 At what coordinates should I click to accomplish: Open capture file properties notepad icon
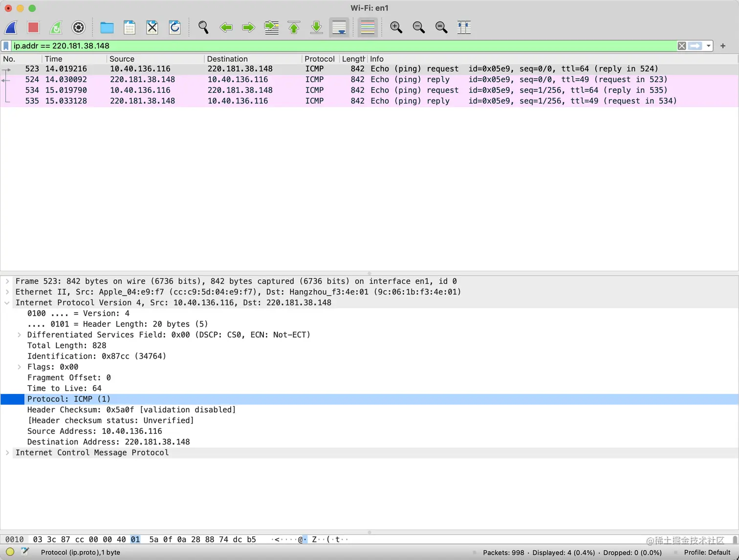(x=25, y=552)
